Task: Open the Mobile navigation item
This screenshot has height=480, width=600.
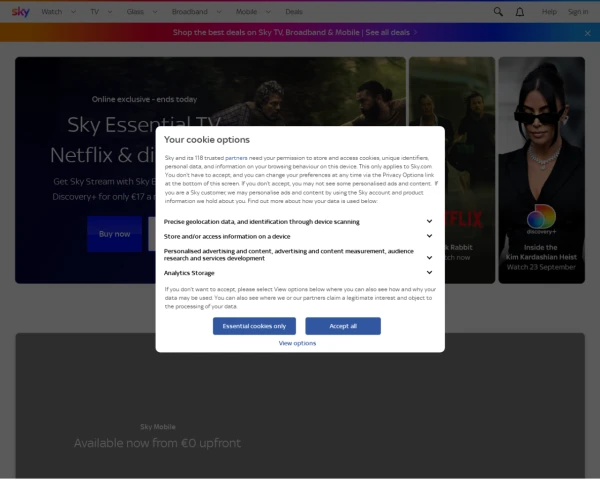Action: pyautogui.click(x=246, y=12)
